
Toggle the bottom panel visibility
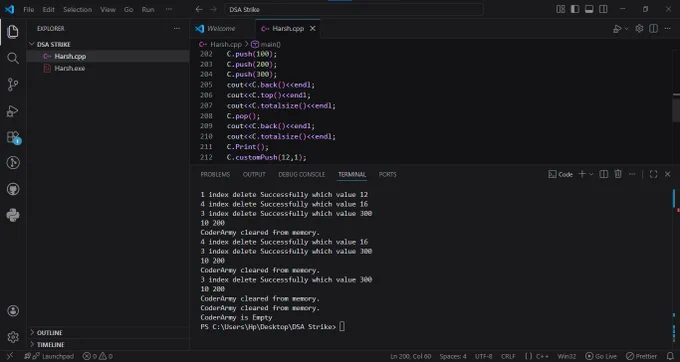pyautogui.click(x=589, y=9)
